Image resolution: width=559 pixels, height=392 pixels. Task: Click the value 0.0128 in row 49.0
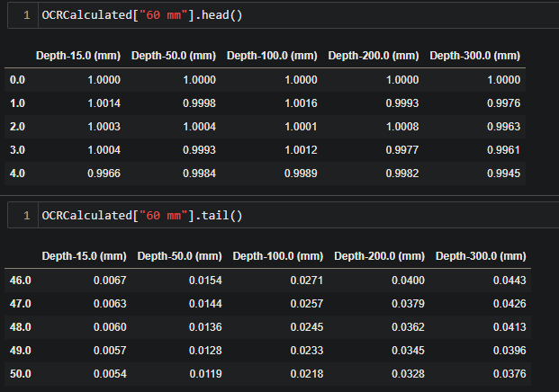pyautogui.click(x=205, y=351)
